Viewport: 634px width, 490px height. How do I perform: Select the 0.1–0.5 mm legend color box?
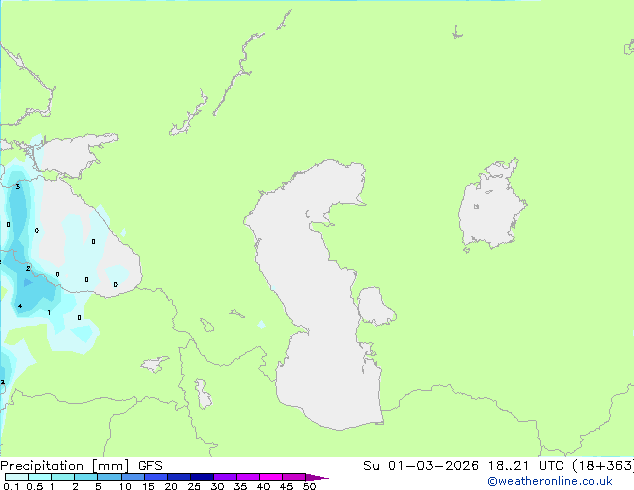tap(17, 477)
